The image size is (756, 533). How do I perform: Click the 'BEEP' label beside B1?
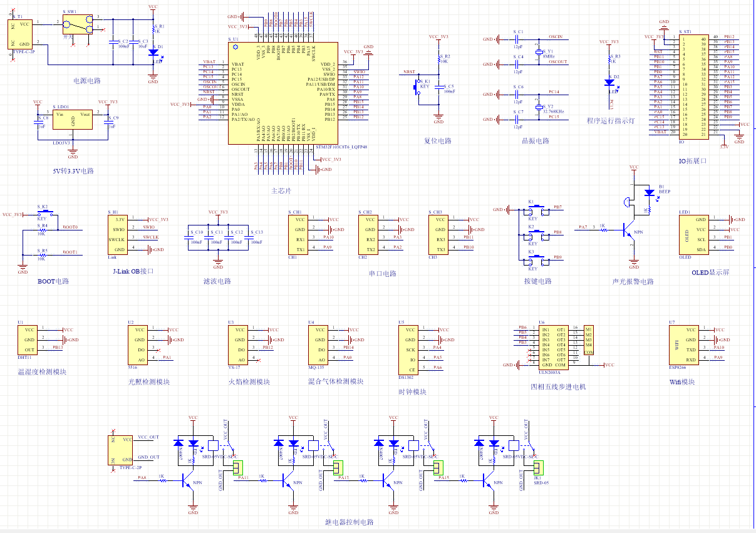point(665,191)
